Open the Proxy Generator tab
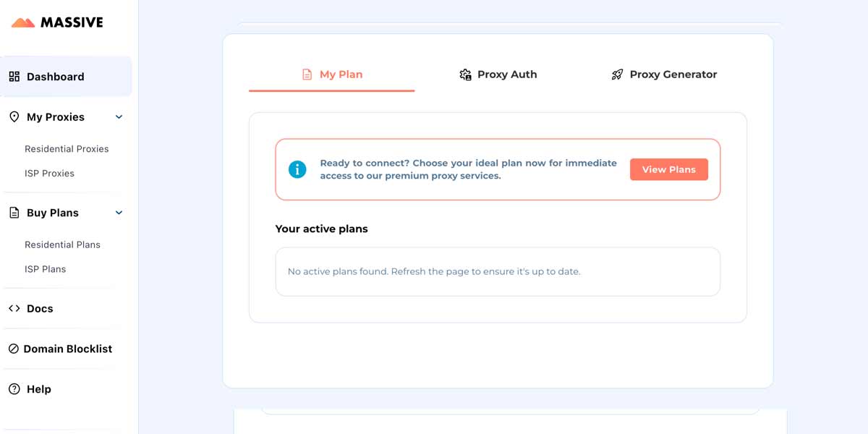Viewport: 868px width, 434px height. (x=673, y=75)
